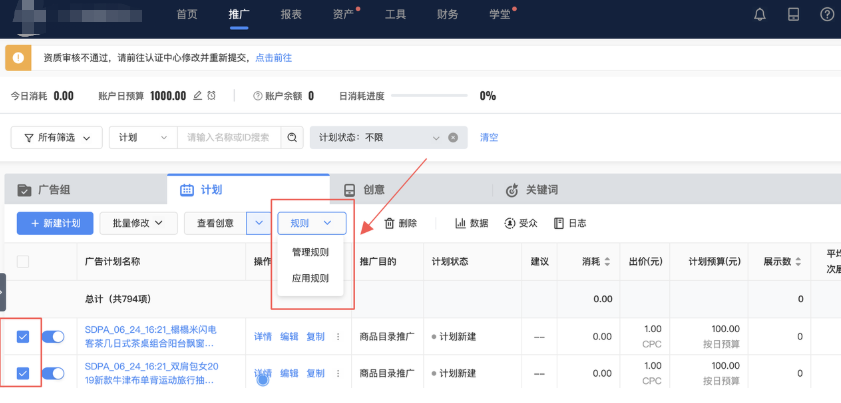Open the 财务 menu
This screenshot has height=403, width=841.
click(x=447, y=14)
